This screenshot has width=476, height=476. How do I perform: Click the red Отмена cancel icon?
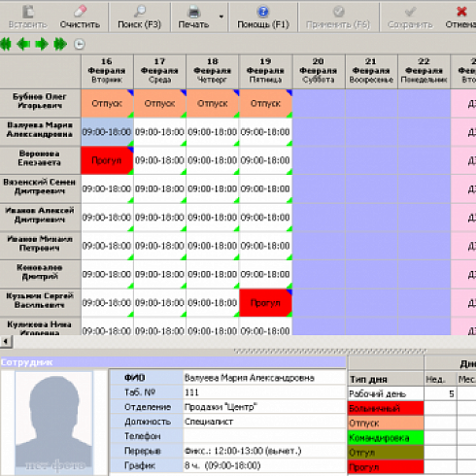pos(461,12)
